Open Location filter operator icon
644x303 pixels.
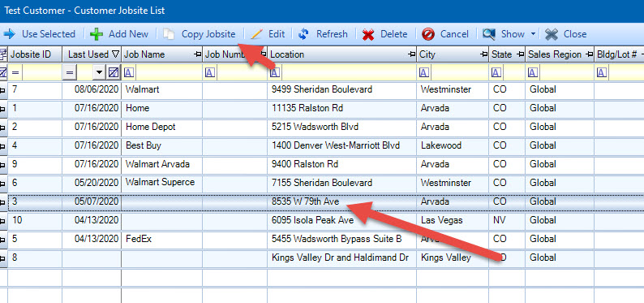pos(275,73)
